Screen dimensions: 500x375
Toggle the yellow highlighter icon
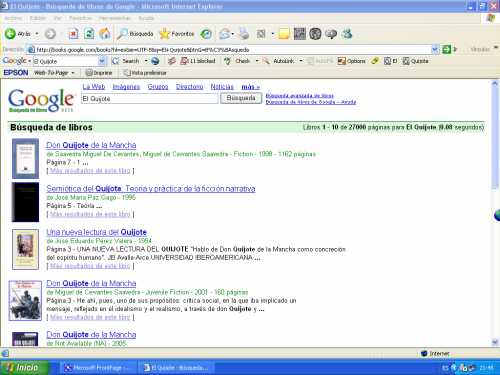click(x=375, y=61)
